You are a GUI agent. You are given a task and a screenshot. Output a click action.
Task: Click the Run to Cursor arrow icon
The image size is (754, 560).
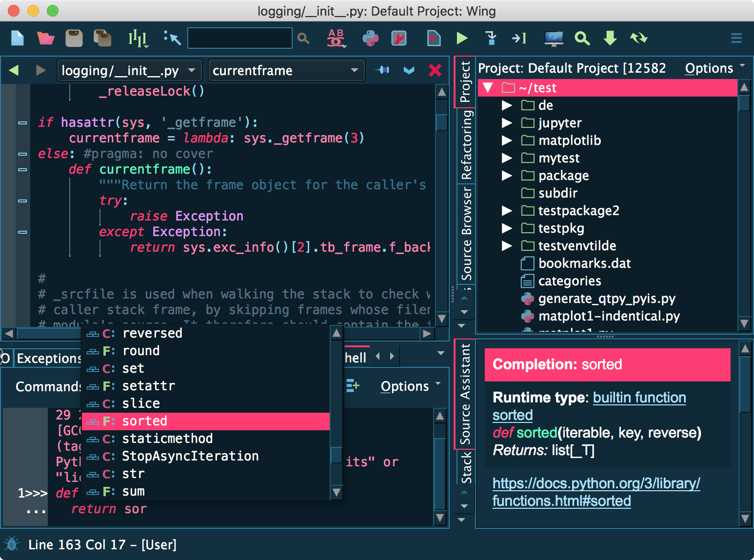tap(519, 38)
